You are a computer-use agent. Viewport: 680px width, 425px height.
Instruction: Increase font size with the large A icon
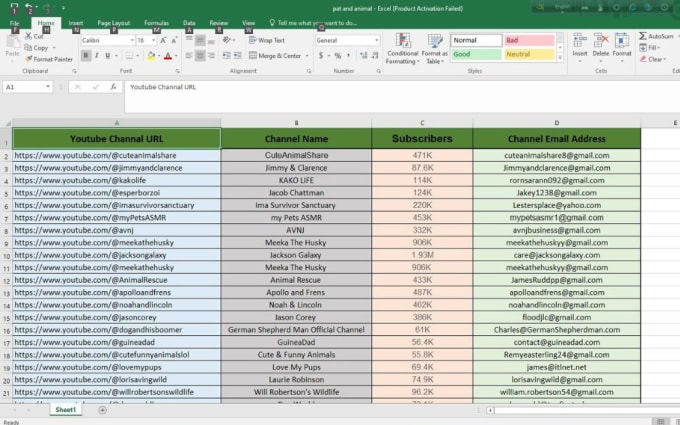[x=163, y=40]
